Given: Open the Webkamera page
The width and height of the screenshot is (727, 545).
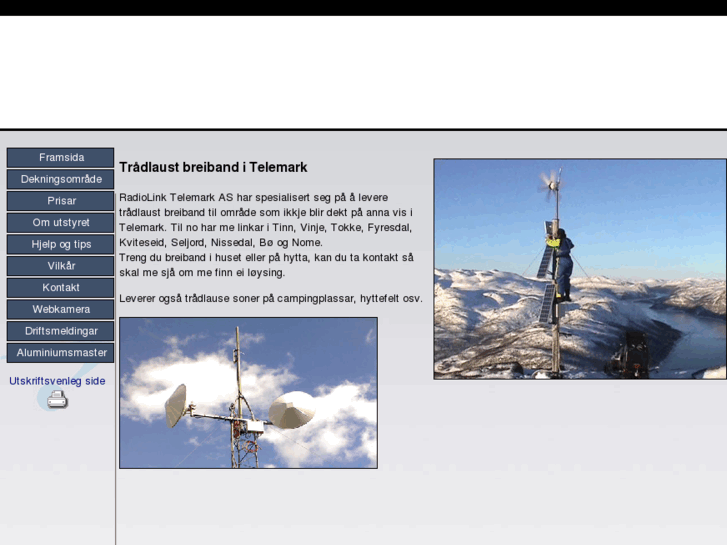Looking at the screenshot, I should tap(60, 309).
